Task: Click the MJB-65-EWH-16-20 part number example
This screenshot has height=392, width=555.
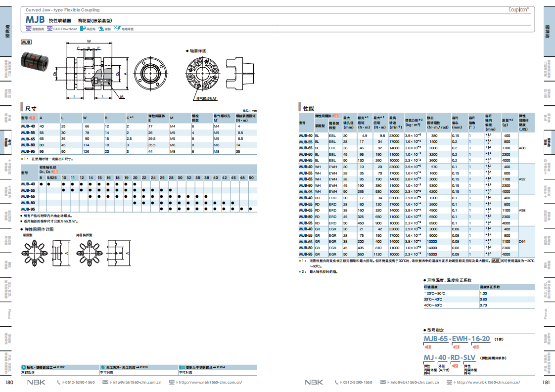Action: (x=457, y=339)
